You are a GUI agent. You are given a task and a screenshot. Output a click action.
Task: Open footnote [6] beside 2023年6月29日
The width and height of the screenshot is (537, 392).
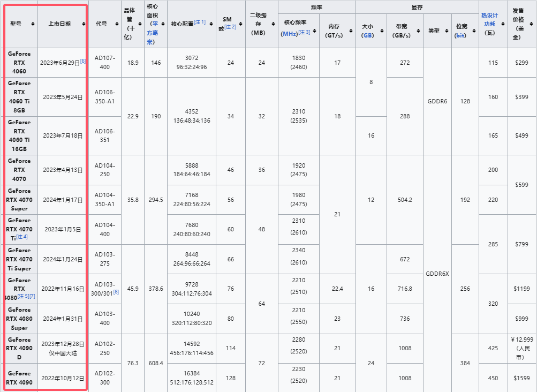click(x=83, y=61)
